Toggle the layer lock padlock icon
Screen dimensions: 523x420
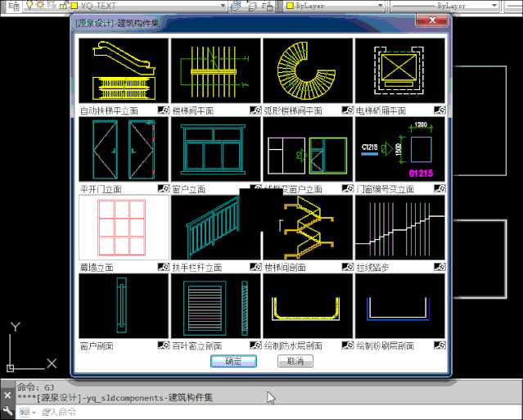point(63,6)
